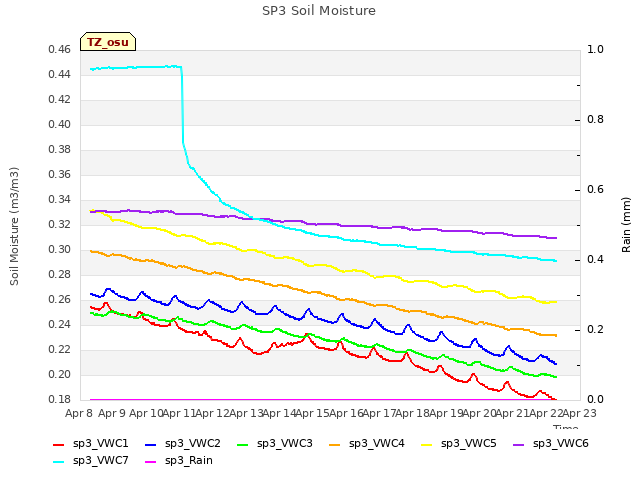The image size is (640, 480).
Task: Click the sp3_VWC3 legend label
Action: [284, 444]
